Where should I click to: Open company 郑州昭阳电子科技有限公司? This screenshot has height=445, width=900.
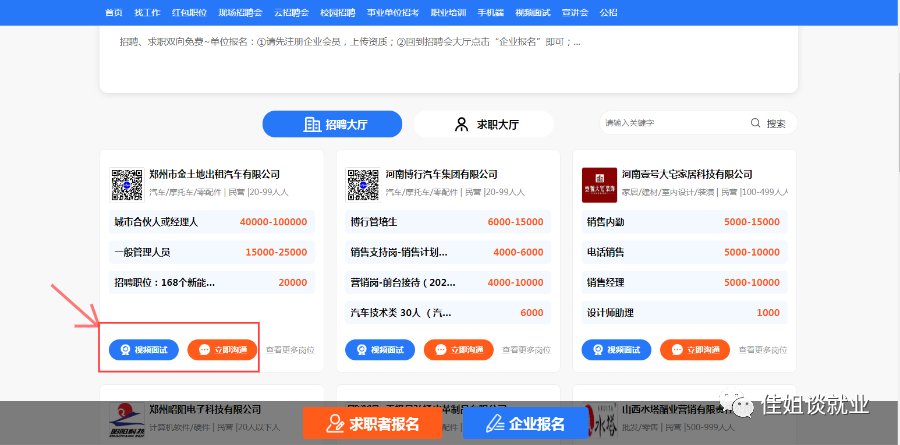tap(205, 409)
